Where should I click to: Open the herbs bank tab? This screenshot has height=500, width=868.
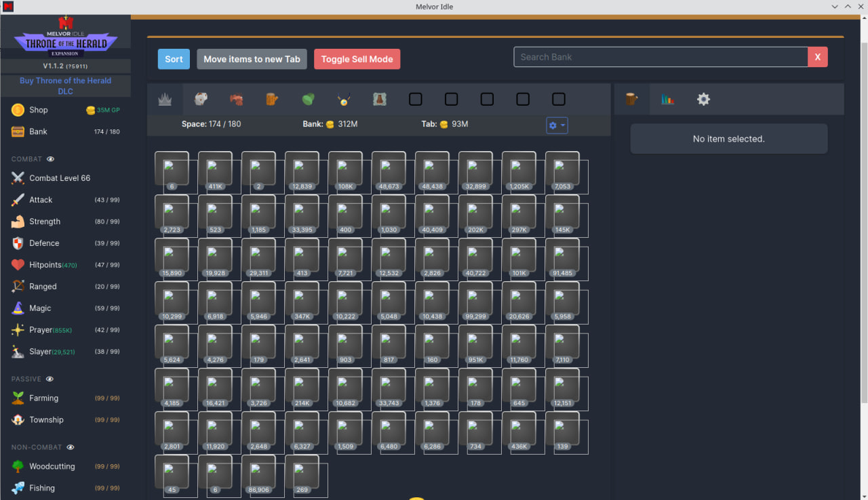coord(308,98)
